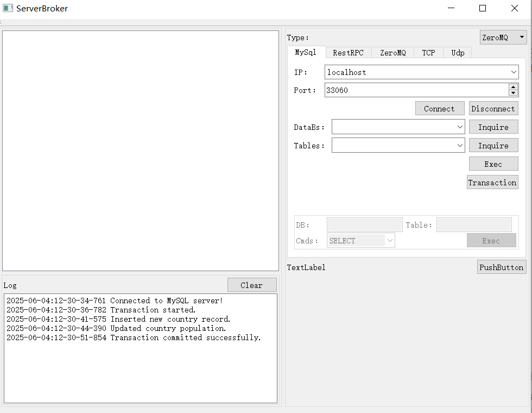Click the DB text field

[364, 224]
